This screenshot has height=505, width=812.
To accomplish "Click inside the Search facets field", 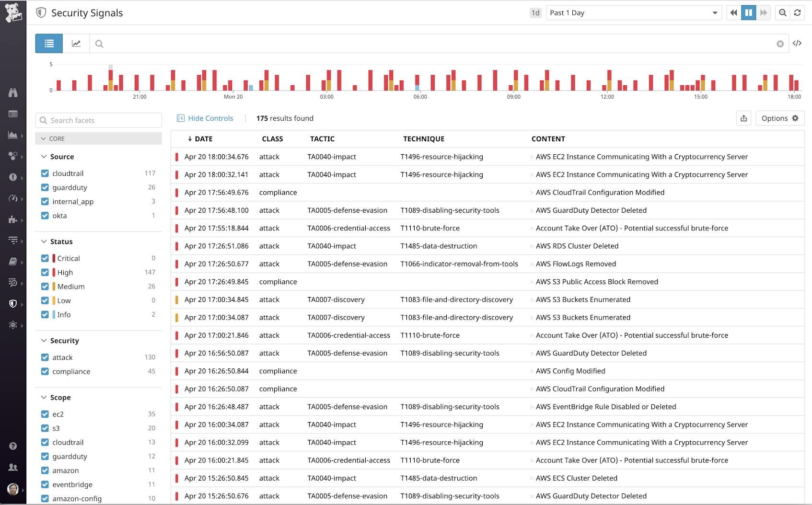I will 98,120.
